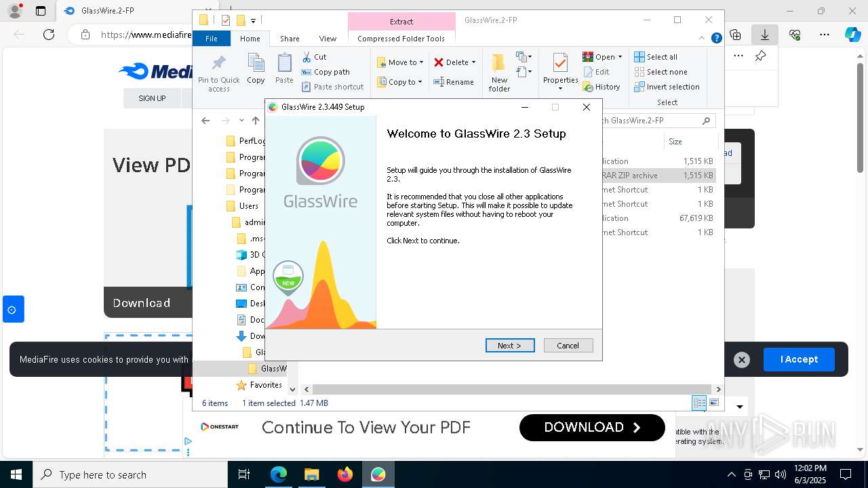Switch to details view layout icon
868x488 pixels.
point(699,403)
